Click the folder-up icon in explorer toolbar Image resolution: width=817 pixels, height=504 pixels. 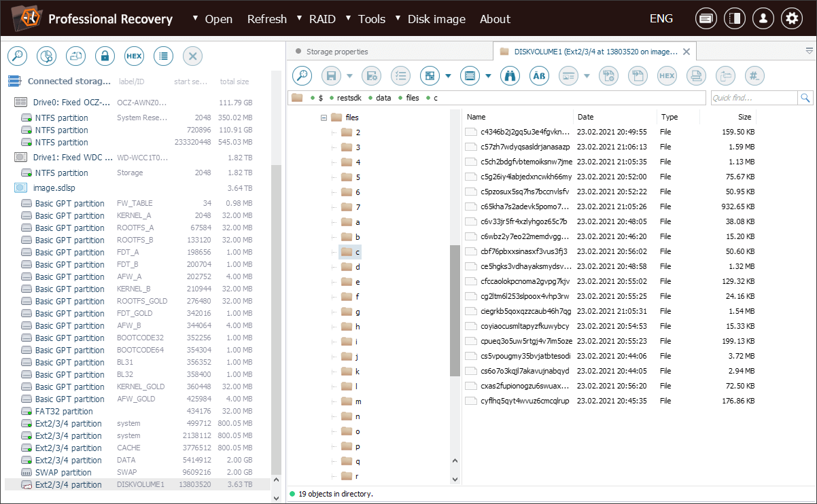tap(725, 75)
